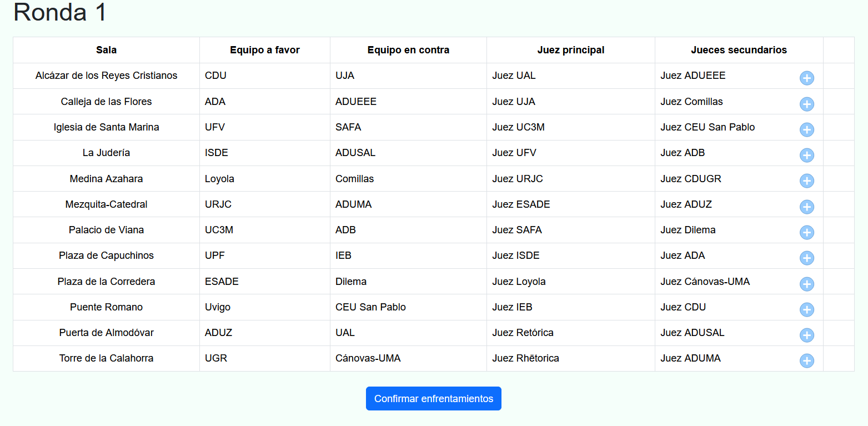Add secondary judge to La Judería room
Image resolution: width=868 pixels, height=426 pixels.
[806, 155]
